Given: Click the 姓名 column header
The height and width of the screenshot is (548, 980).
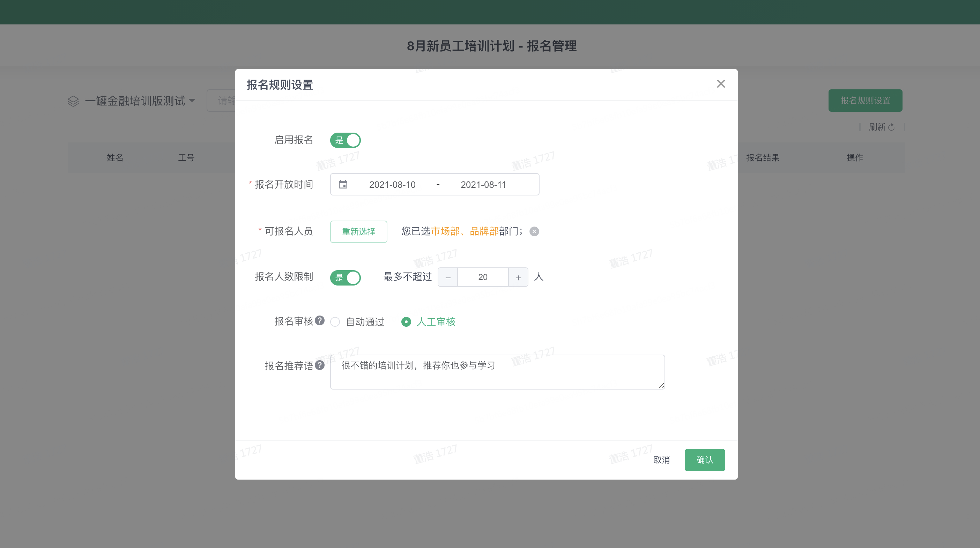Looking at the screenshot, I should [x=114, y=157].
